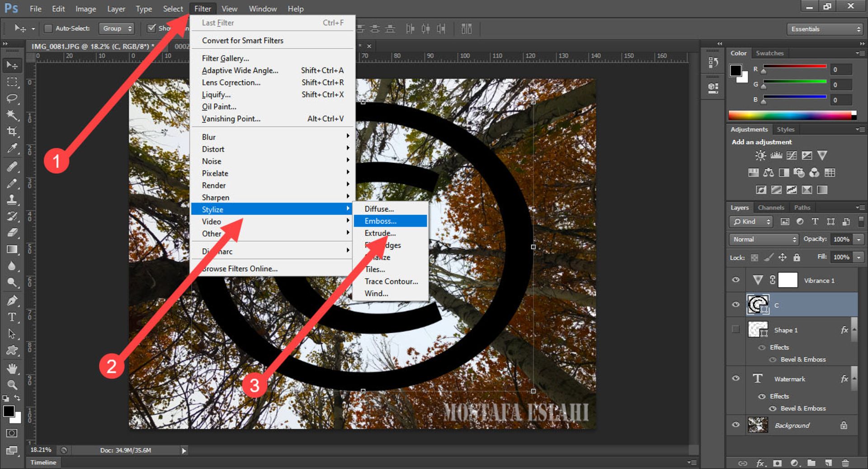Hide the Watermark layer
Image resolution: width=868 pixels, height=469 pixels.
point(736,378)
